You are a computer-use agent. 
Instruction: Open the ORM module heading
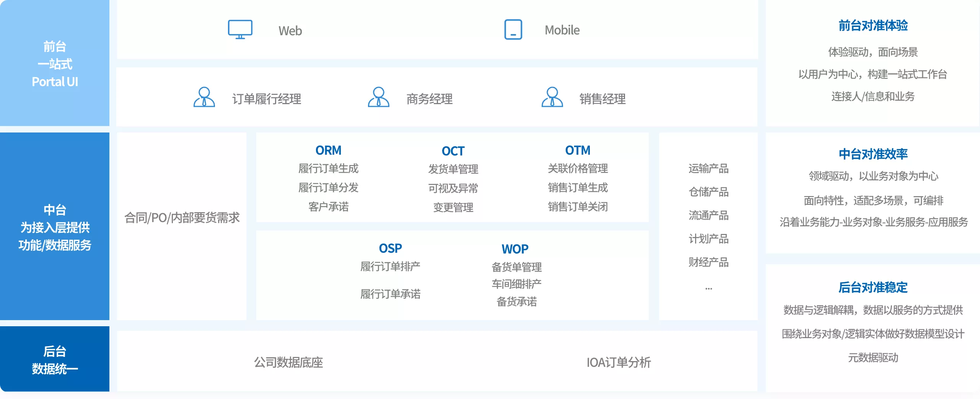328,150
